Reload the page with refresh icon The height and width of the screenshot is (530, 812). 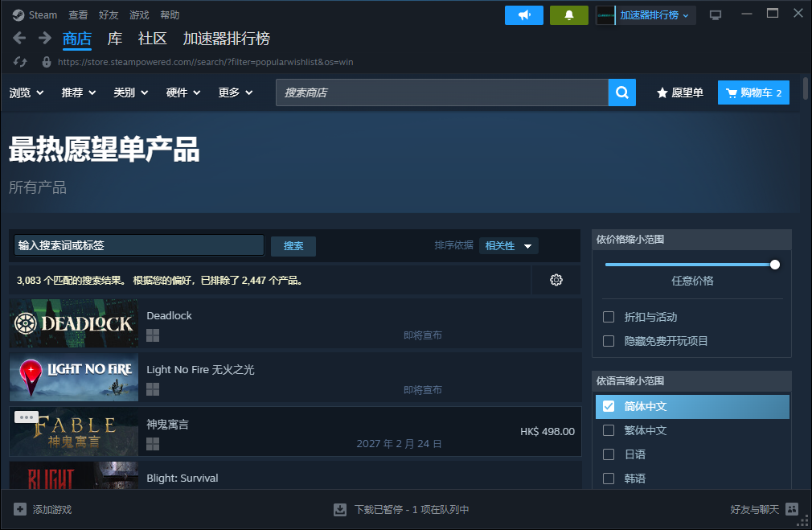(x=20, y=62)
